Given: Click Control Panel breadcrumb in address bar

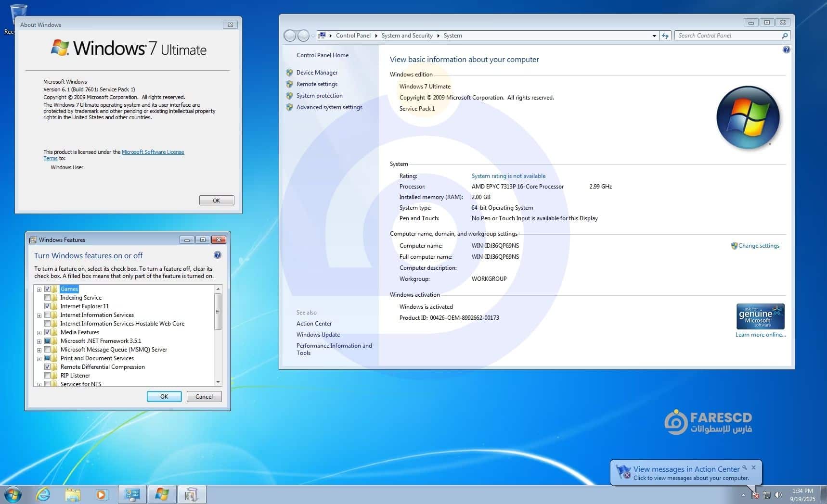Looking at the screenshot, I should coord(353,36).
